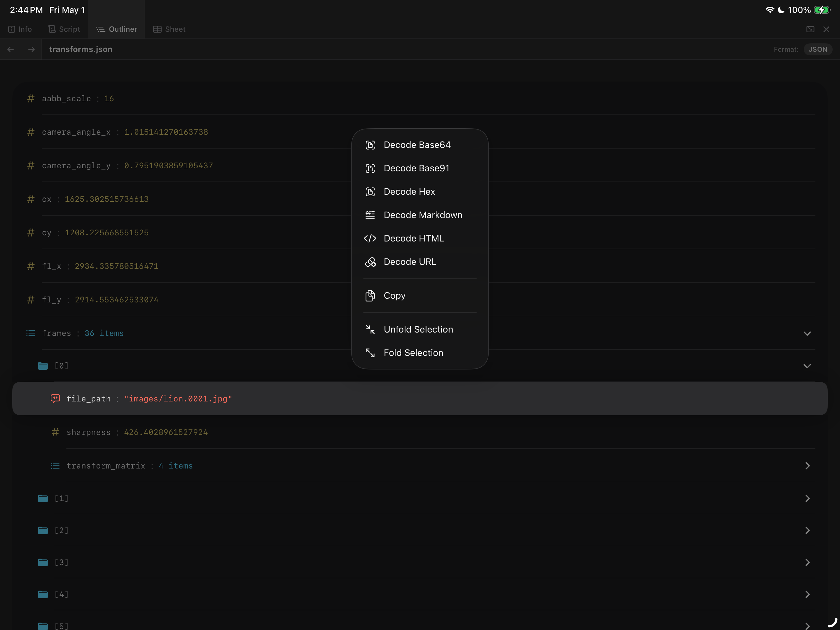Expand frame [1] chevron
The width and height of the screenshot is (840, 630).
click(807, 498)
